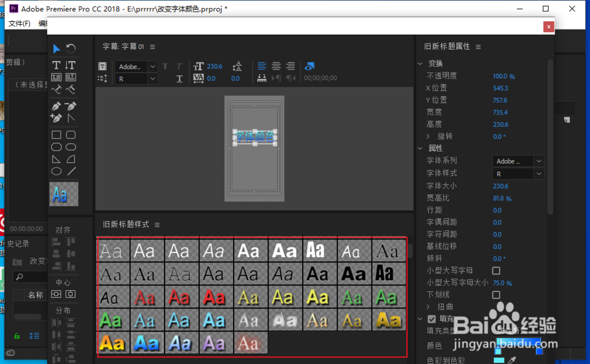Align title text to the right
The height and width of the screenshot is (364, 590).
pos(290,66)
